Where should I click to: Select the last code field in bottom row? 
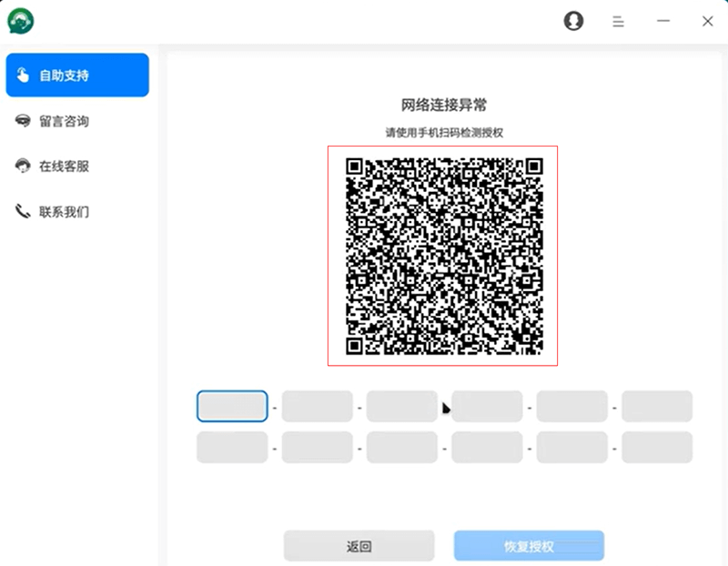pyautogui.click(x=657, y=447)
